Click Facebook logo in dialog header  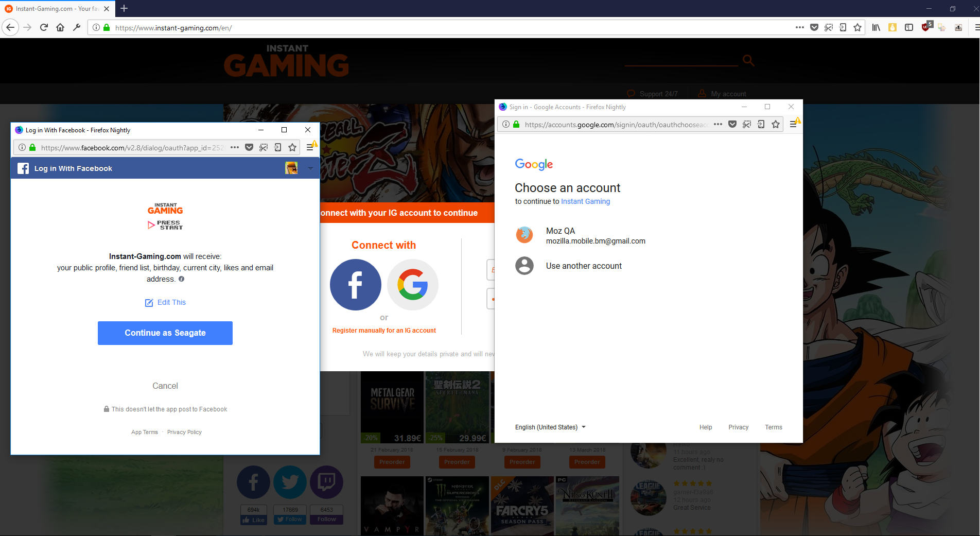tap(23, 168)
